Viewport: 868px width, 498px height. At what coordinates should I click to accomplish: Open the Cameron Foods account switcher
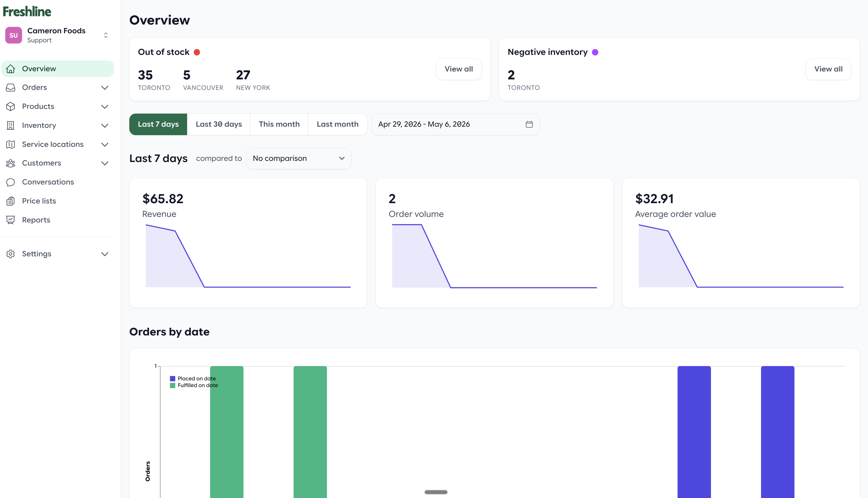pos(57,35)
